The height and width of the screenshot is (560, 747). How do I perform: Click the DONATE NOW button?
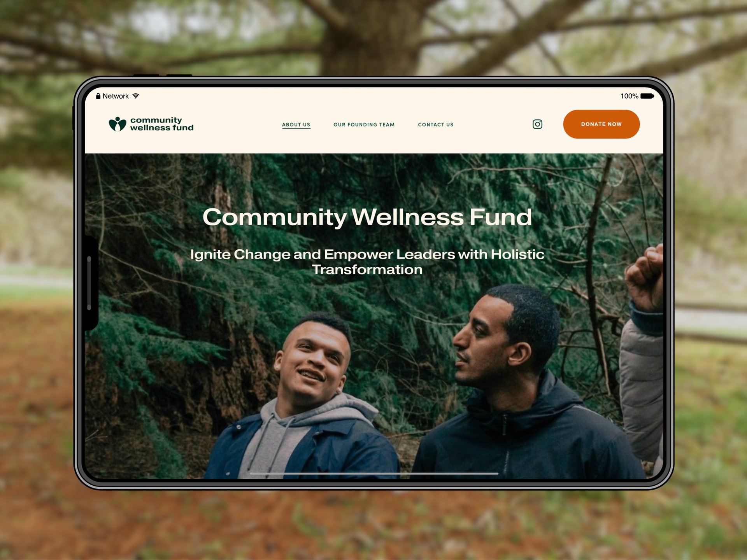[x=601, y=124]
